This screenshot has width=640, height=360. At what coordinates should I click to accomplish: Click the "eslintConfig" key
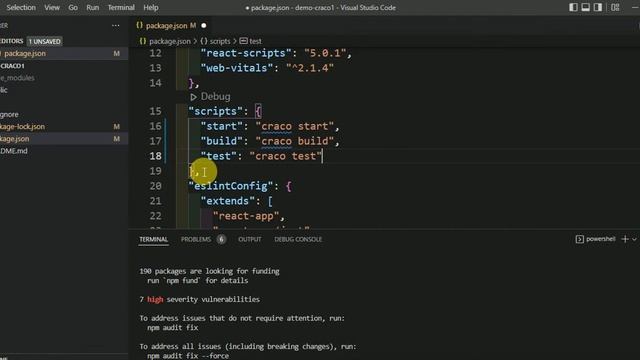pos(231,186)
